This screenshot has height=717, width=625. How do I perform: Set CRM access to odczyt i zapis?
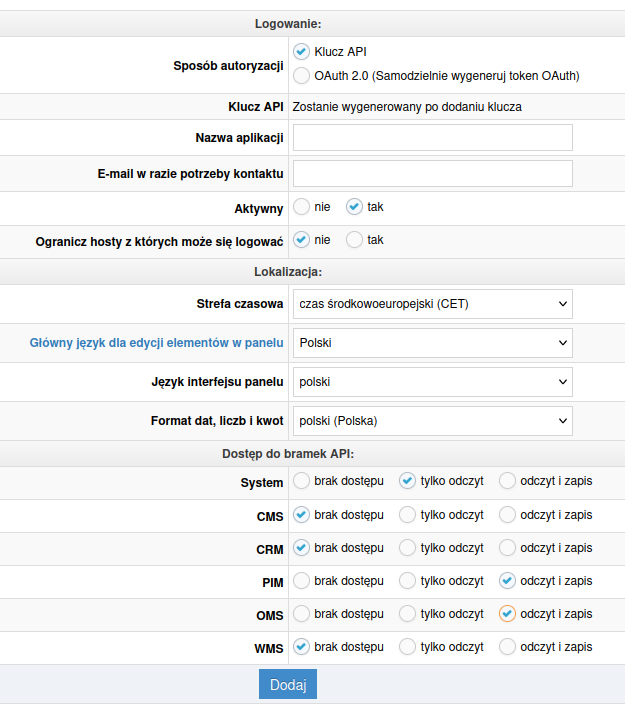508,548
